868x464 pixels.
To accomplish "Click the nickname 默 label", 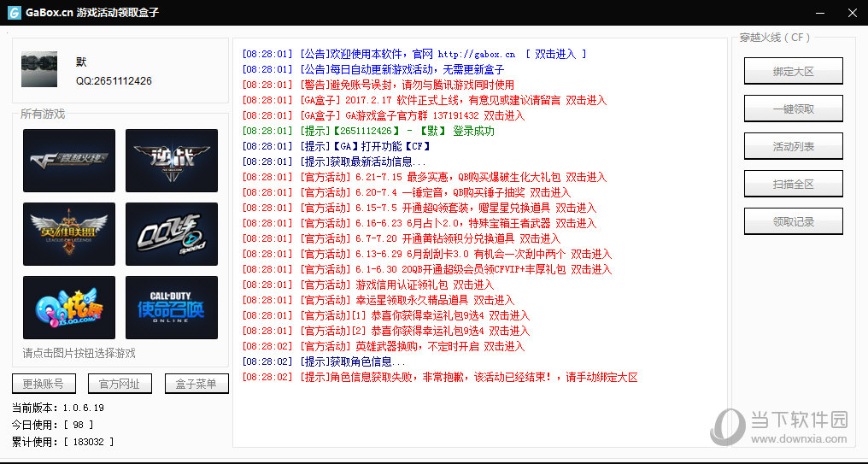I will pyautogui.click(x=81, y=62).
